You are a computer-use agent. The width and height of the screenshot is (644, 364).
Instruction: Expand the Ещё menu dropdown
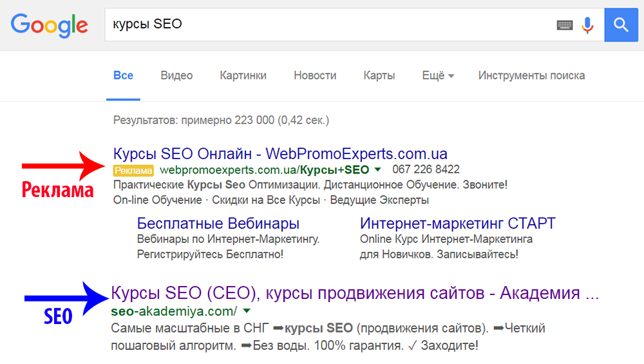pyautogui.click(x=438, y=75)
